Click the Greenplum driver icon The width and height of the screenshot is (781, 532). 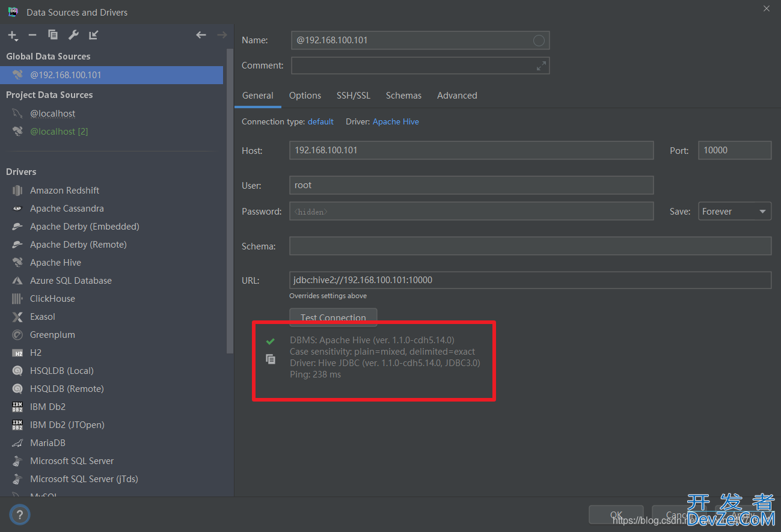[17, 335]
